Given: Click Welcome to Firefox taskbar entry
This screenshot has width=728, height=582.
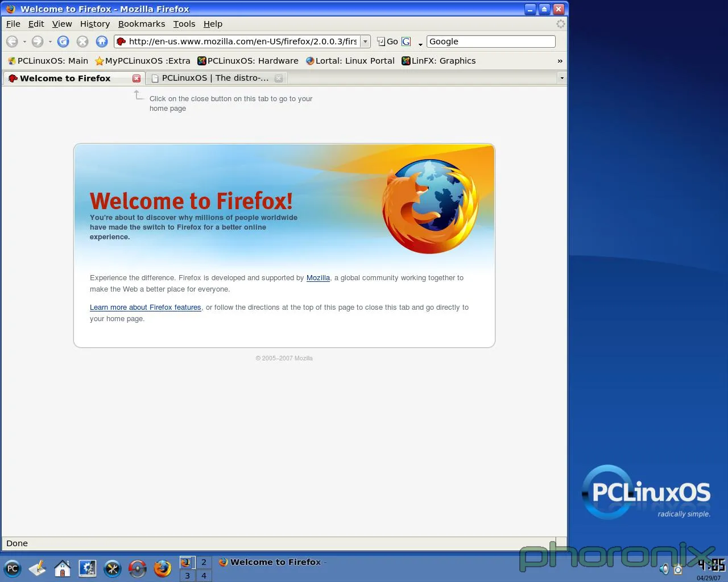Looking at the screenshot, I should click(272, 562).
